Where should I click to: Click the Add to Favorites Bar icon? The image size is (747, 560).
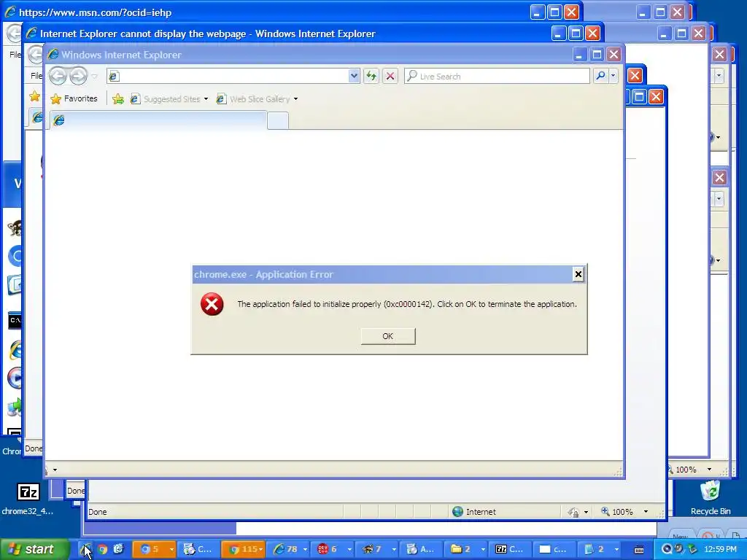pyautogui.click(x=118, y=98)
